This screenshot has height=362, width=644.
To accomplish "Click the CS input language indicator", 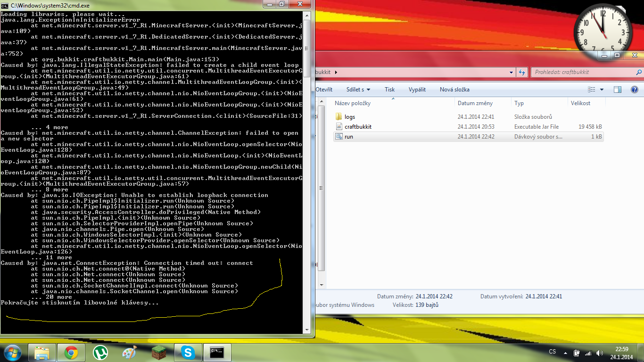I will click(553, 352).
